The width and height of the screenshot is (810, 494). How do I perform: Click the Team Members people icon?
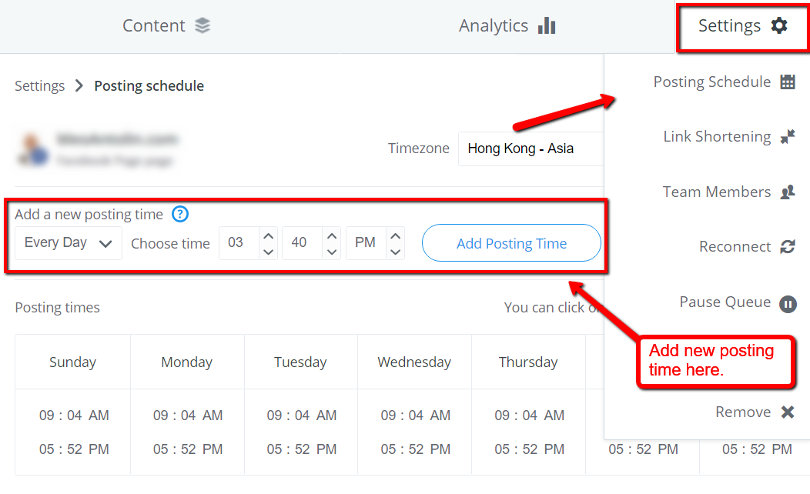click(x=787, y=192)
